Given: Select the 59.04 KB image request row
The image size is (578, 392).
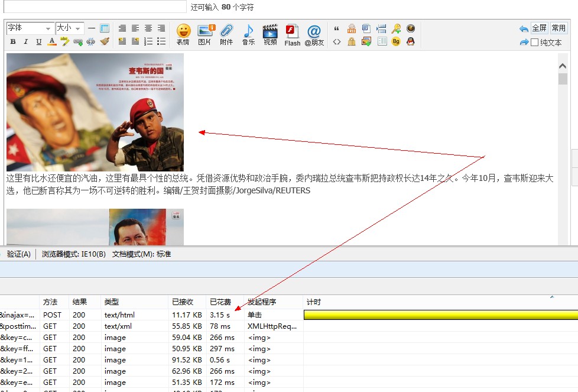Looking at the screenshot, I should 289,338.
